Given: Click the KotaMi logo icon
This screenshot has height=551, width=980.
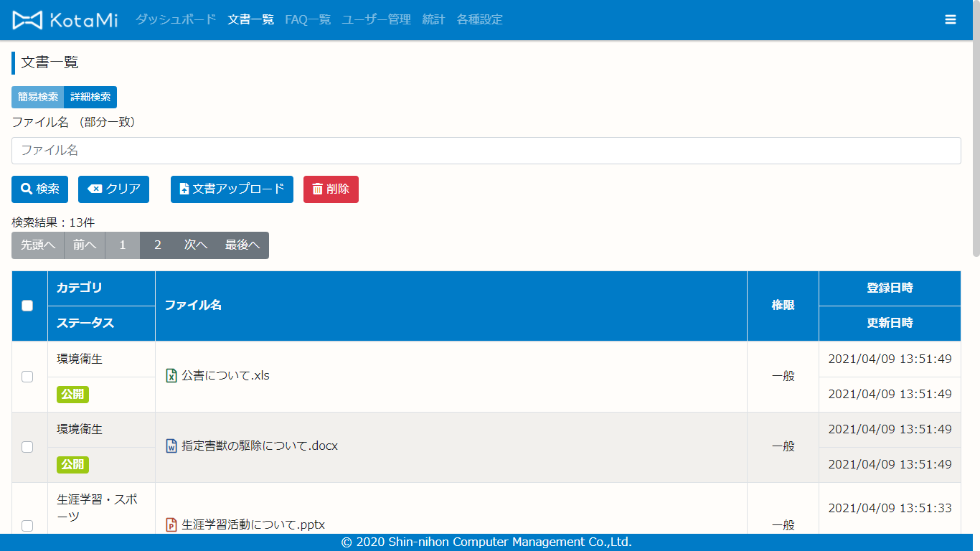Looking at the screenshot, I should pos(27,20).
